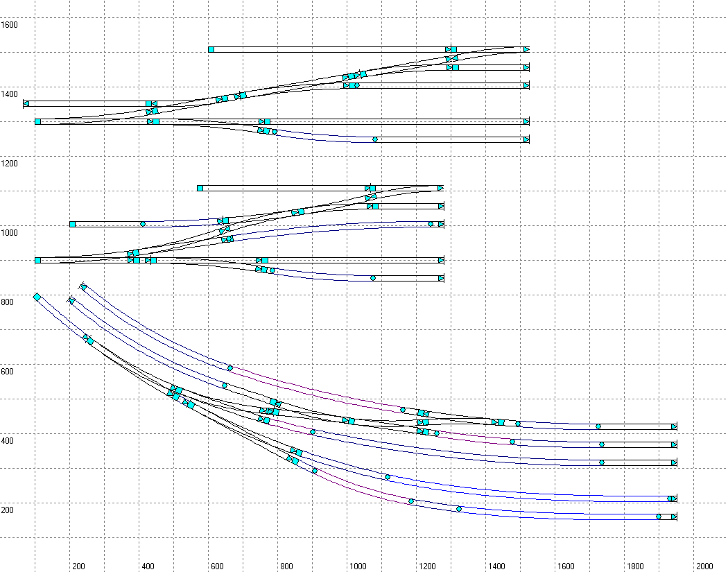Click the 200 label on the vertical scale
This screenshot has height=572, width=728.
8,510
